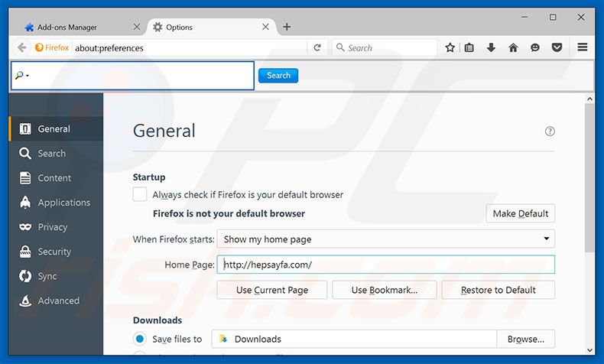The height and width of the screenshot is (364, 604).
Task: Click the vertical scrollbar thumb
Action: point(589,178)
